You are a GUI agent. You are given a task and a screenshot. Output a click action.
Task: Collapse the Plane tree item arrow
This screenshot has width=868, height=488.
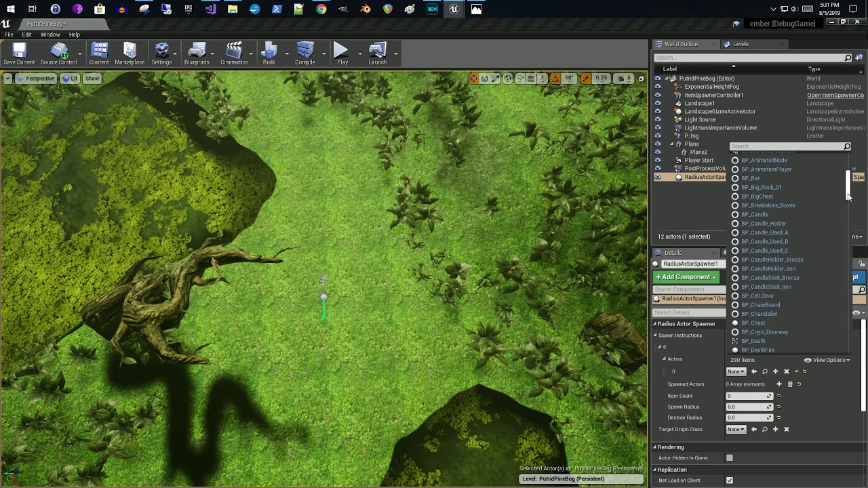pos(671,144)
